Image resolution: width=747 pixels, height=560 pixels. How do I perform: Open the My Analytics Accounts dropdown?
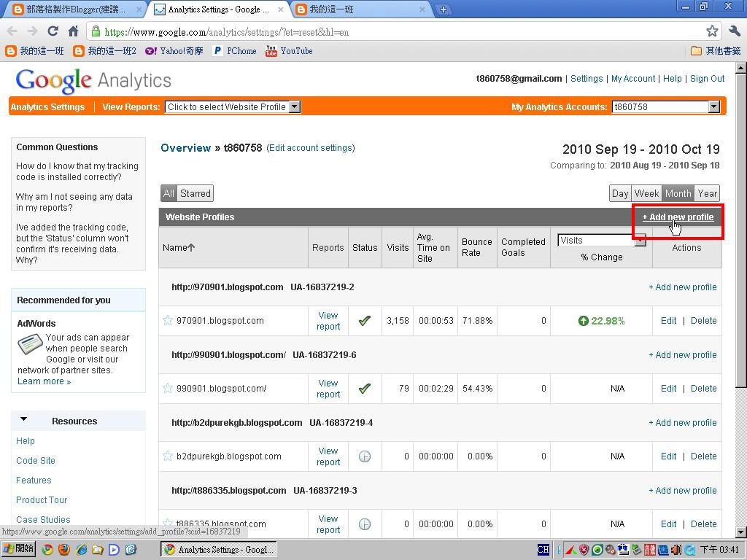click(665, 107)
